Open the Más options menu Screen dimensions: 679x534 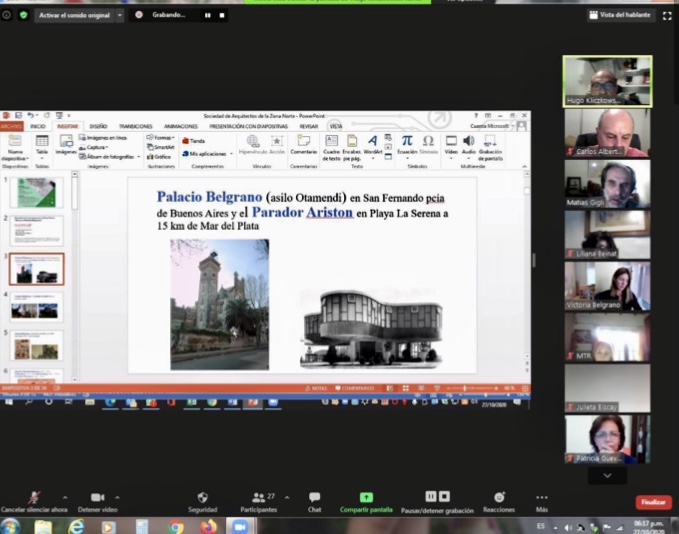541,498
